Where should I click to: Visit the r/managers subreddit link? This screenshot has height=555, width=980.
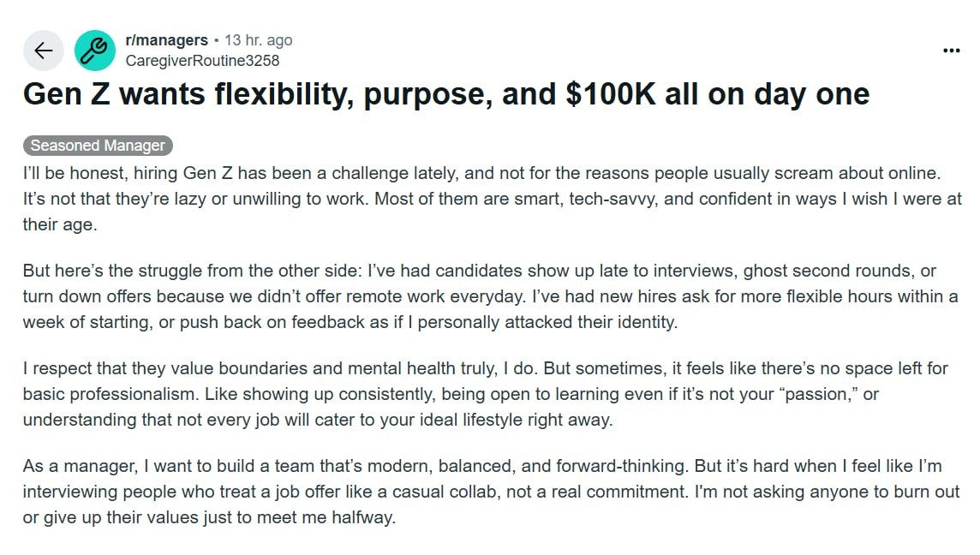166,40
